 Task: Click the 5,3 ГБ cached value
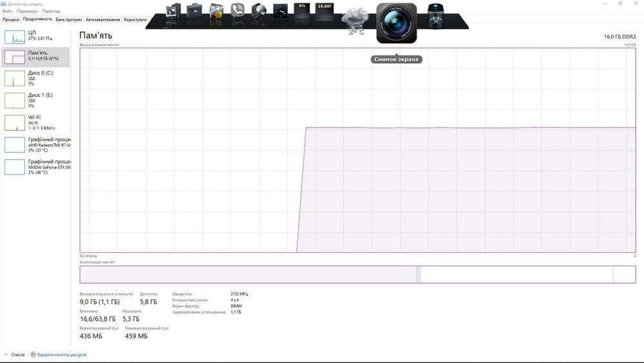[x=131, y=319]
